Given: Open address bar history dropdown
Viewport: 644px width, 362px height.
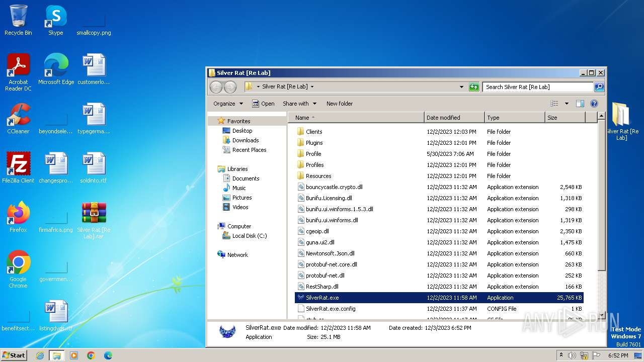Looking at the screenshot, I should (461, 87).
